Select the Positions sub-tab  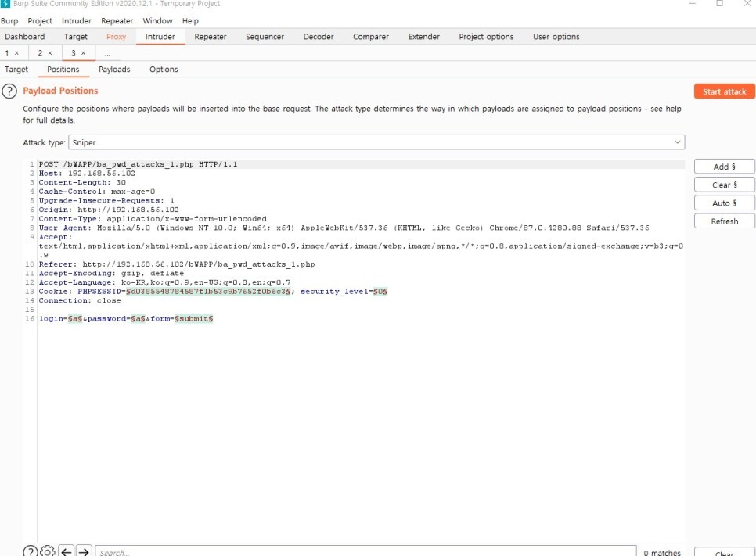click(x=63, y=70)
